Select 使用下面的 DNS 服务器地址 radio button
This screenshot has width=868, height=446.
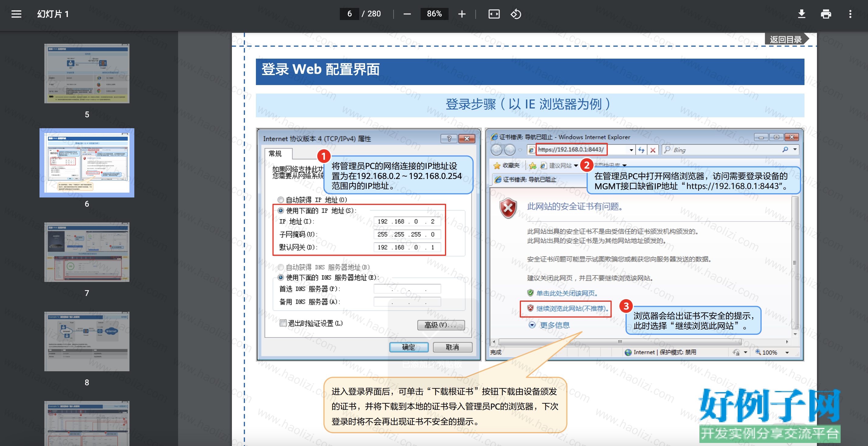coord(281,278)
